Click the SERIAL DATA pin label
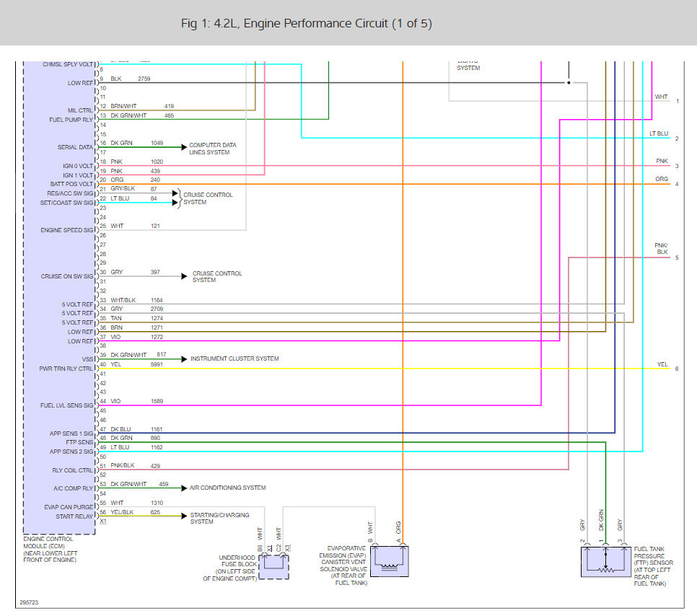 [75, 147]
